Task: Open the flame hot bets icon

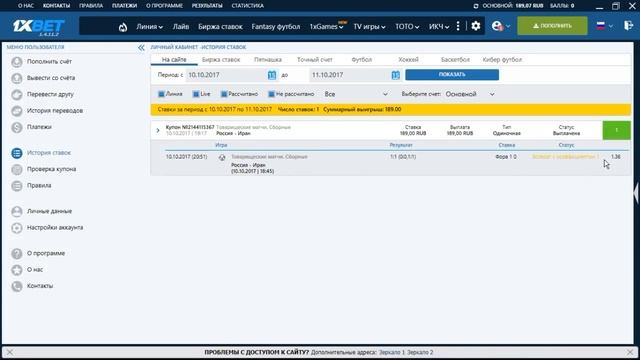Action: [123, 27]
